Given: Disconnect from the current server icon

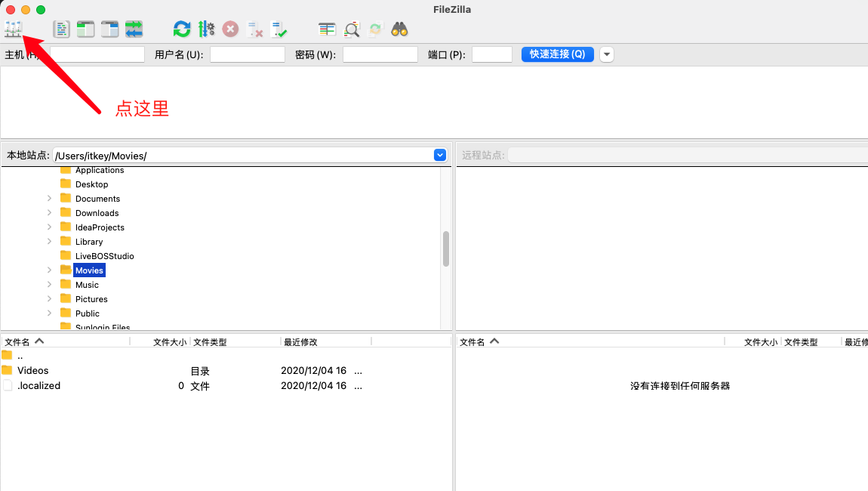Looking at the screenshot, I should (x=254, y=29).
